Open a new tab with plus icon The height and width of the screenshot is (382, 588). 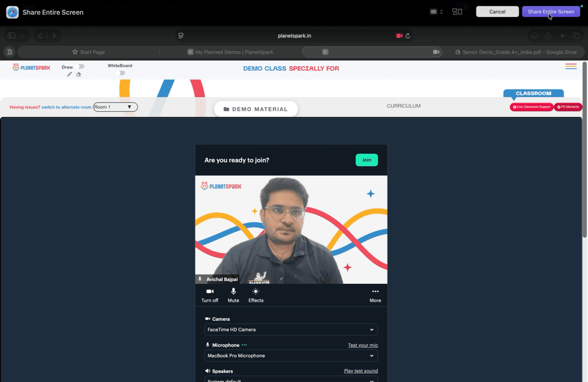tap(562, 36)
